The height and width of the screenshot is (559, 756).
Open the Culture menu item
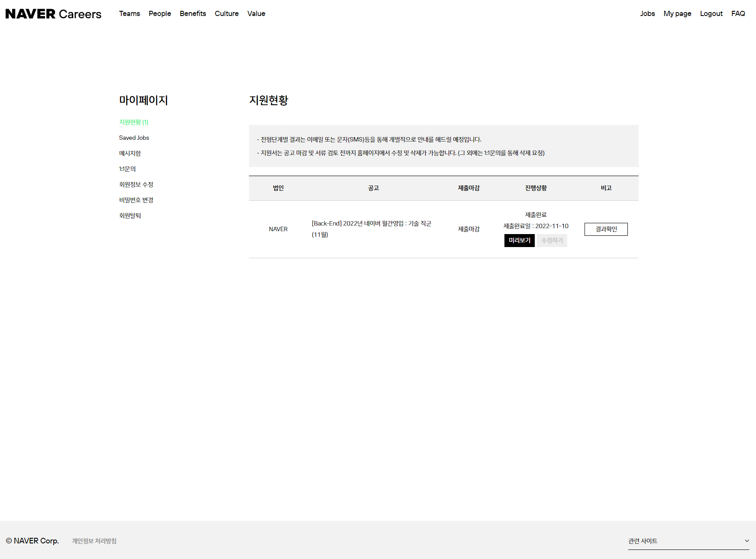(x=226, y=13)
